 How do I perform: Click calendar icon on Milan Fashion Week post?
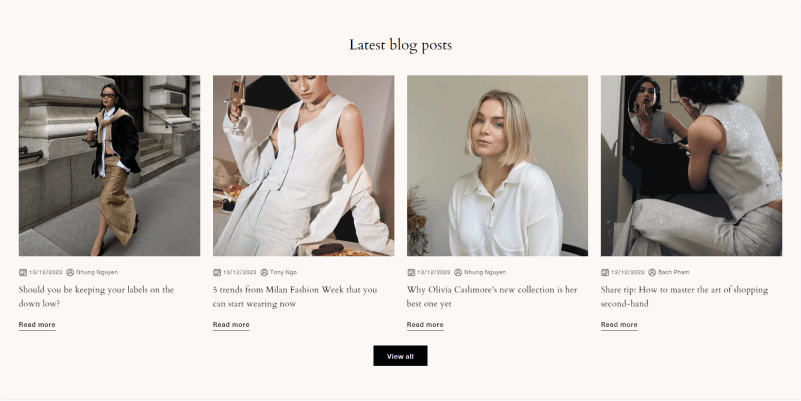(217, 272)
